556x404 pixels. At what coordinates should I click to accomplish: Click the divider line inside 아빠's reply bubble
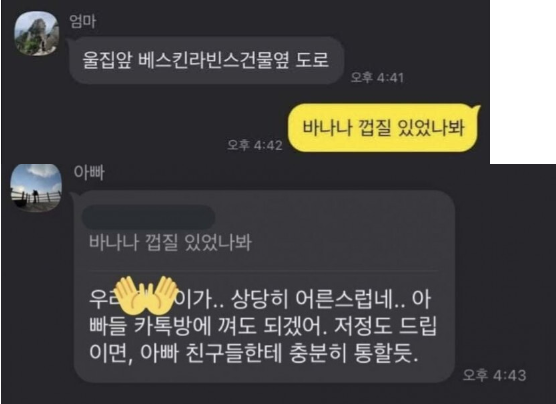coord(263,271)
